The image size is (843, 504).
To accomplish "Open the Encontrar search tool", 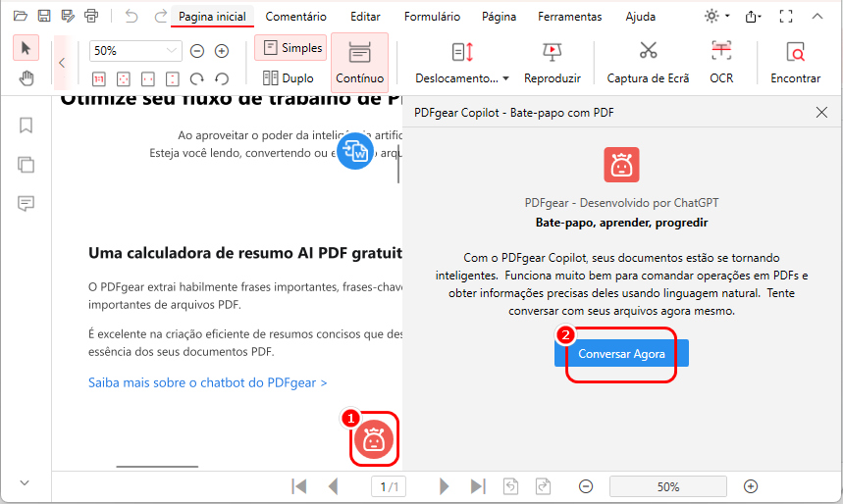I will [x=795, y=64].
